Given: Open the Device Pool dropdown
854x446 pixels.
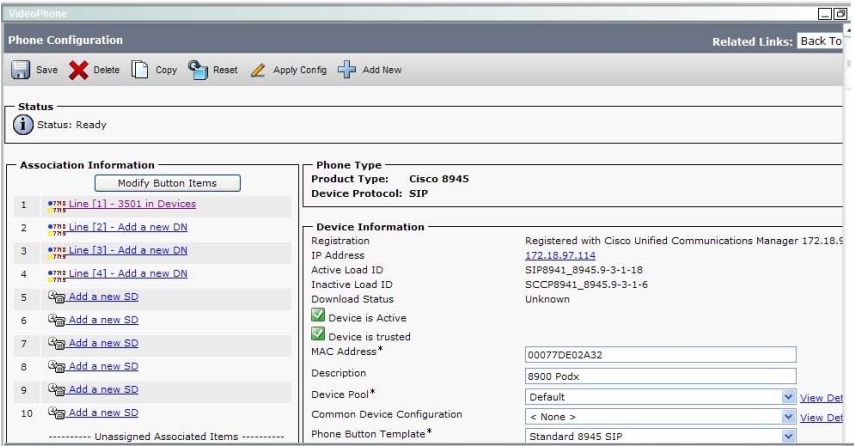Looking at the screenshot, I should [x=788, y=397].
